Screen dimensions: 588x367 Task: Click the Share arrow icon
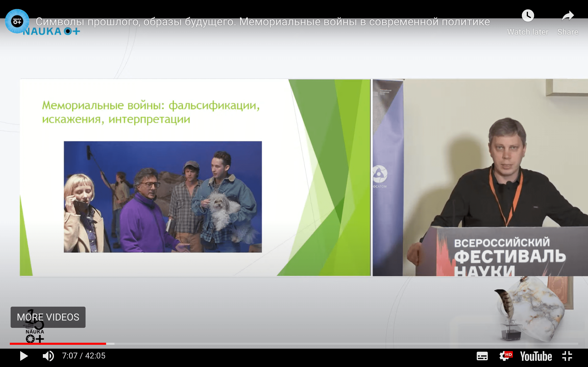coord(568,16)
